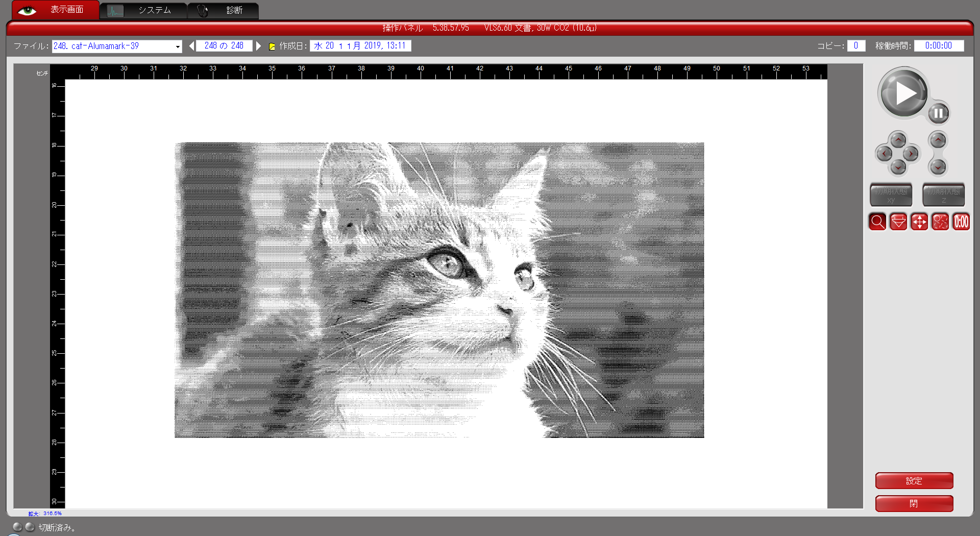Select the magnifying glass zoom tool
980x536 pixels.
tap(877, 222)
